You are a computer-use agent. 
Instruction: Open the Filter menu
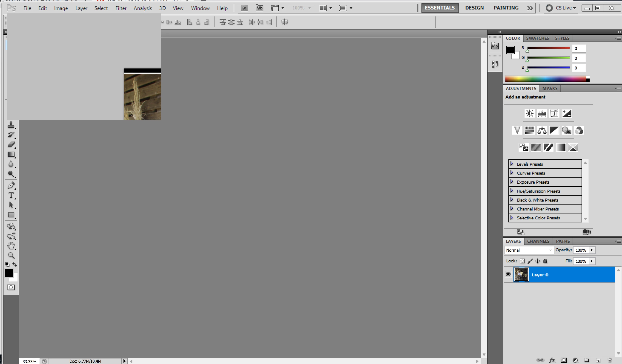pos(121,8)
